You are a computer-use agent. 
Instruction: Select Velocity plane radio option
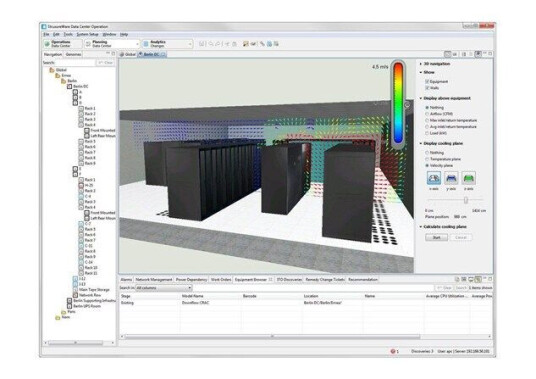tap(427, 165)
